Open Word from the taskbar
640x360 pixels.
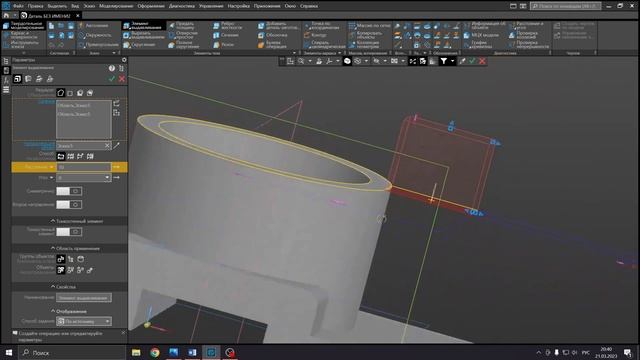pos(192,352)
